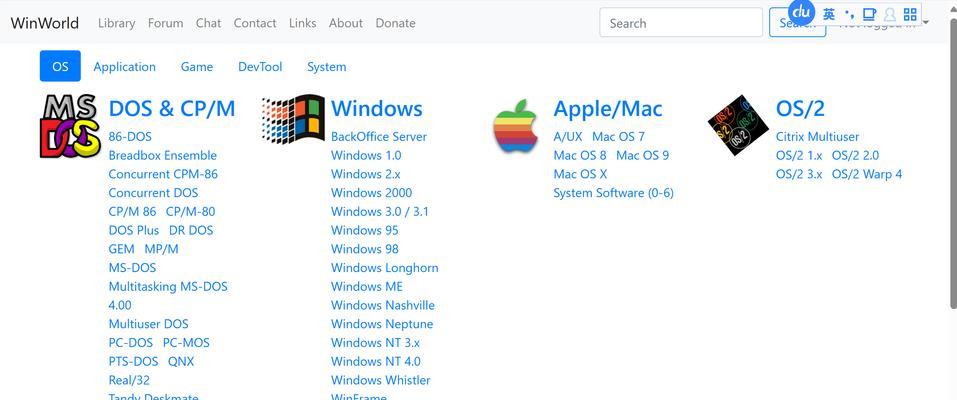Open the DR DOS link
Image resolution: width=957 pixels, height=400 pixels.
click(x=191, y=230)
